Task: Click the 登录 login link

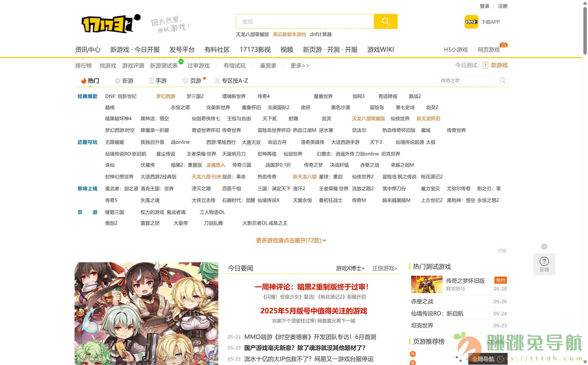Action: click(484, 6)
